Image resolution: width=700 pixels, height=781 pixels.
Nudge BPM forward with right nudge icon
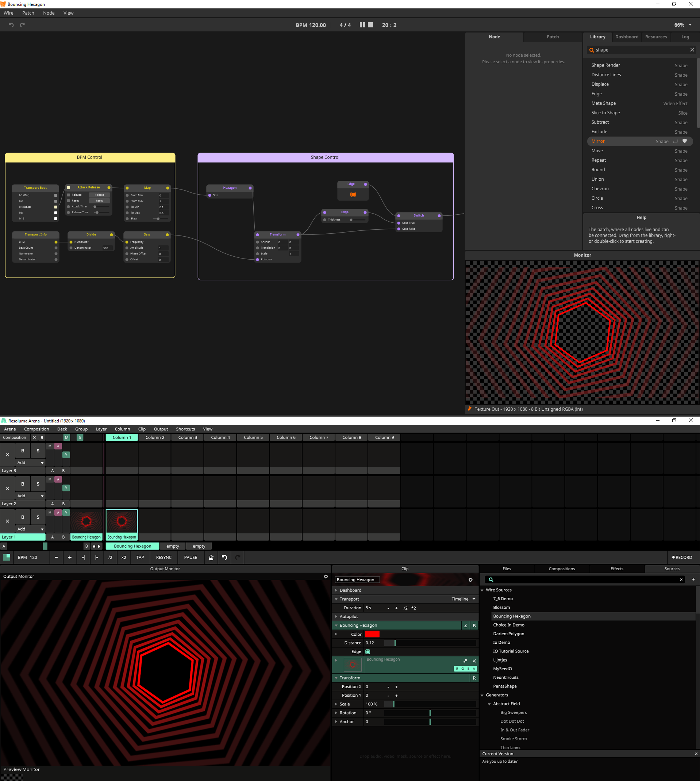(97, 557)
